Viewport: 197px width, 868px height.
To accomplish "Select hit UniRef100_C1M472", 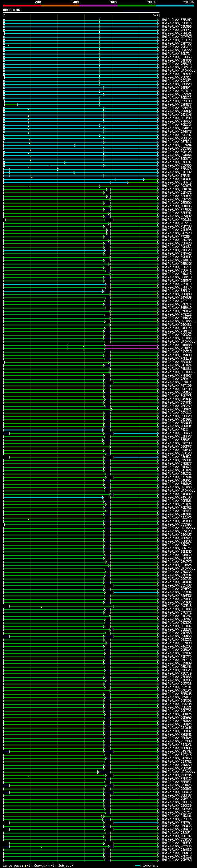I will pyautogui.click(x=177, y=193).
